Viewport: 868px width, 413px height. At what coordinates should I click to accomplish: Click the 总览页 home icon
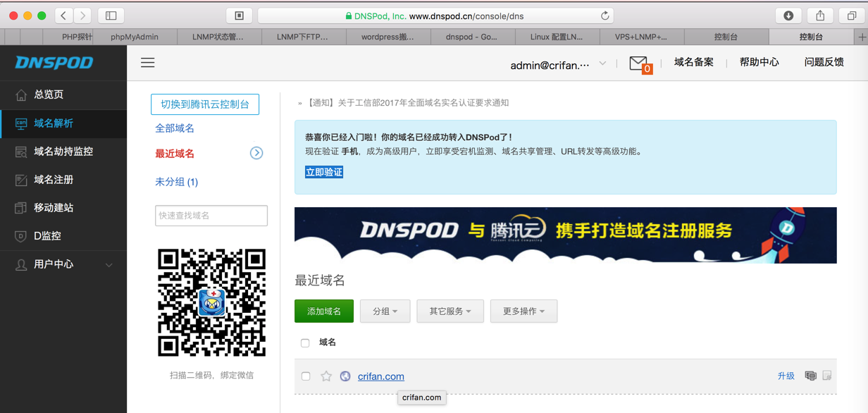point(21,94)
